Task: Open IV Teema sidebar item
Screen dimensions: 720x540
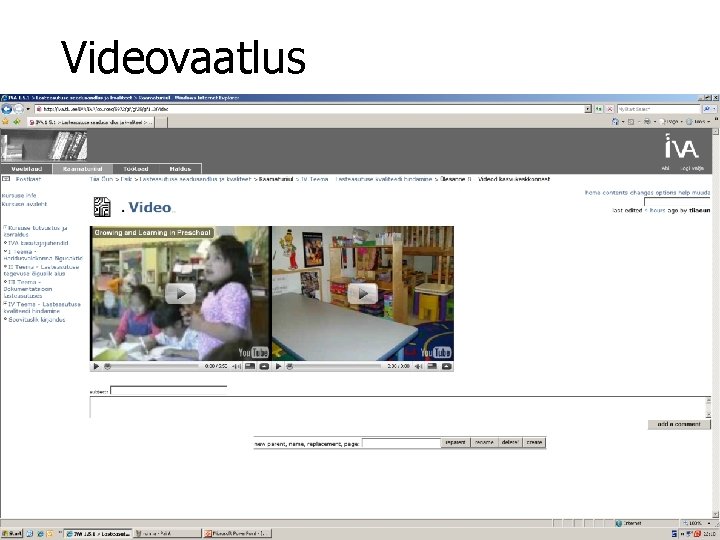Action: click(x=42, y=308)
